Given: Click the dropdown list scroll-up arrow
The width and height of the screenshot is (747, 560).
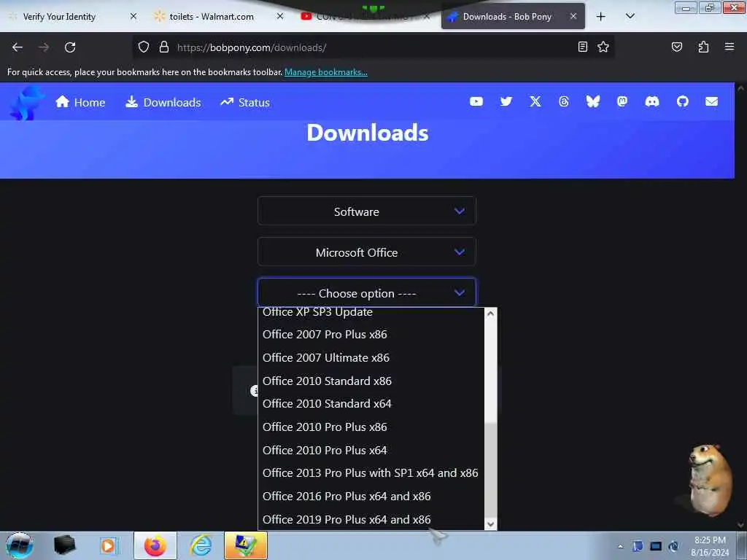Looking at the screenshot, I should tap(491, 314).
